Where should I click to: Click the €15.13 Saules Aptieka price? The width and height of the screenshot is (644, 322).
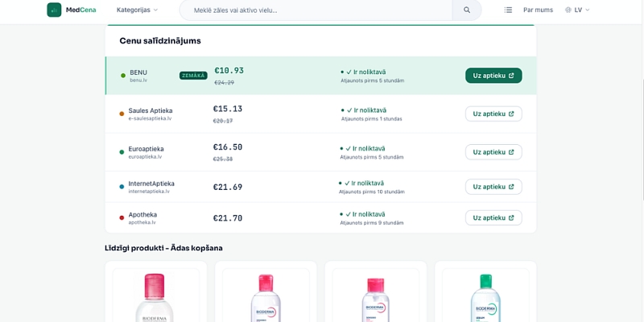point(228,109)
